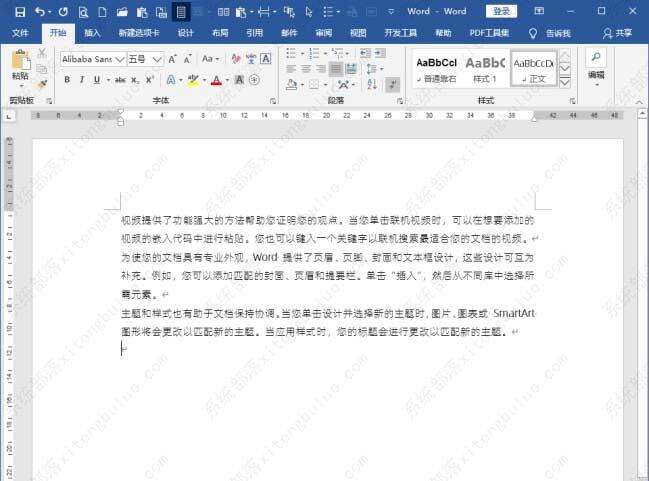
Task: Click the large Paste clipboard icon
Action: [x=20, y=60]
